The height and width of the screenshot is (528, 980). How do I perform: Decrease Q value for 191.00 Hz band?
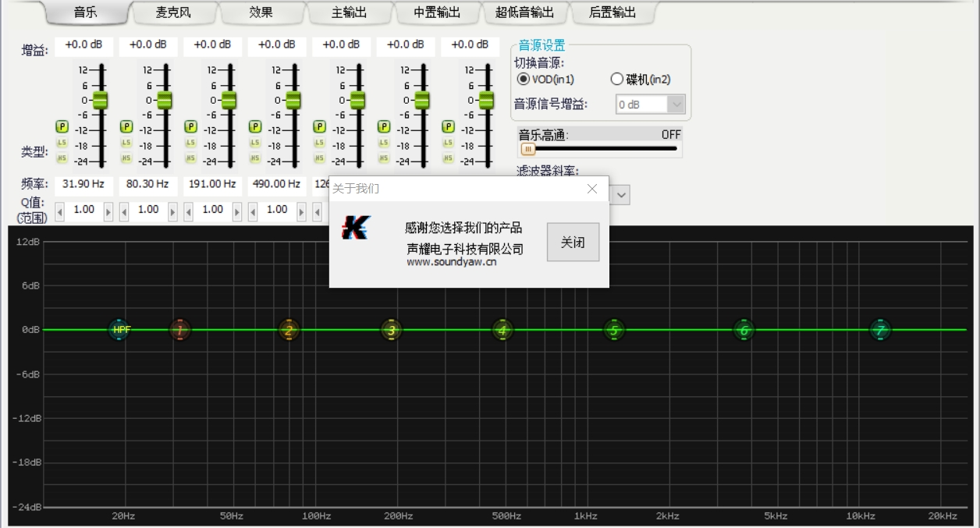coord(188,211)
